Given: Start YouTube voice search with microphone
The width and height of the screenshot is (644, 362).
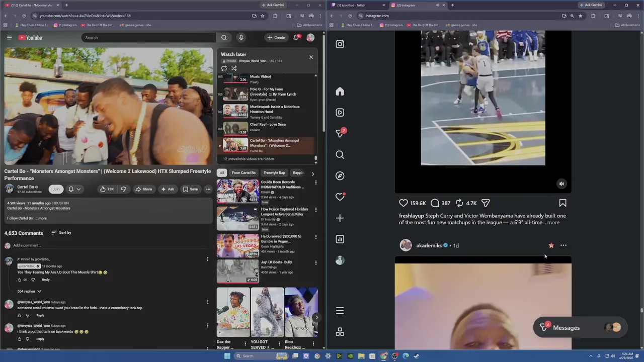Looking at the screenshot, I should point(241,38).
